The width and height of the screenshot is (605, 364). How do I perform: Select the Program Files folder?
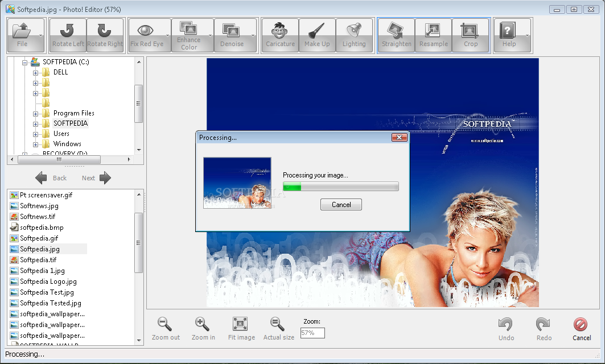(x=73, y=113)
